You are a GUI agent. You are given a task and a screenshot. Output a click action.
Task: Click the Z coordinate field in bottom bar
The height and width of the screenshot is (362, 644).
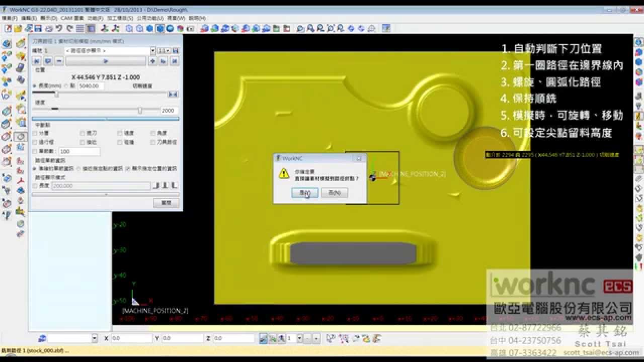click(234, 338)
